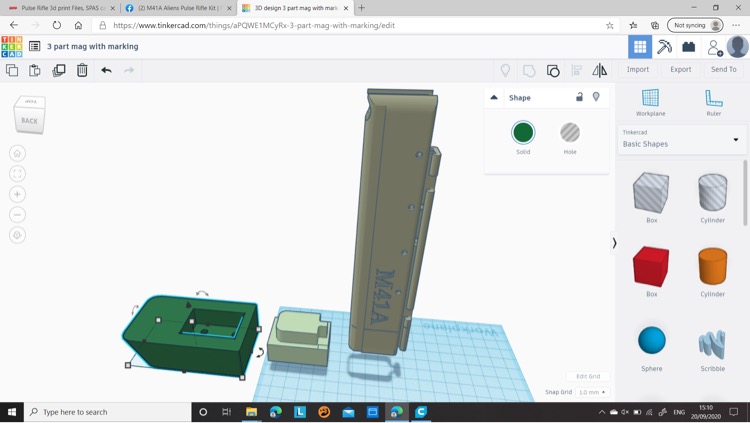Viewport: 750px width, 423px height.
Task: Switch to orthographic view
Action: [x=17, y=235]
